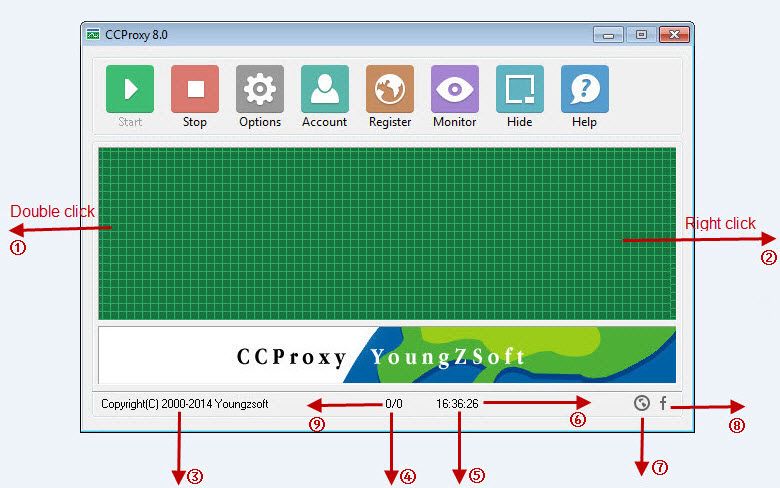Open Monitor via the purple eye icon

455,89
